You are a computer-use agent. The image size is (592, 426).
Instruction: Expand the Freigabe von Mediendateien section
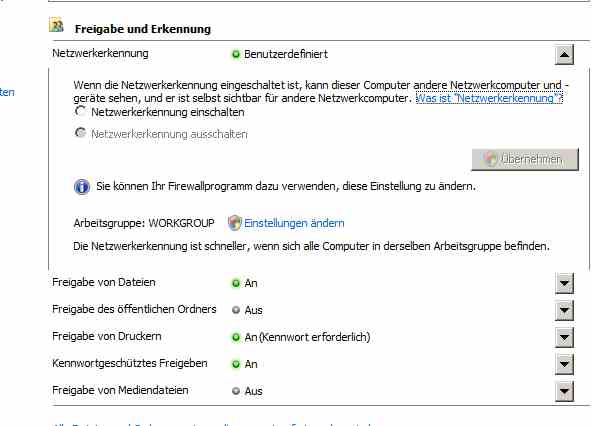coord(564,391)
